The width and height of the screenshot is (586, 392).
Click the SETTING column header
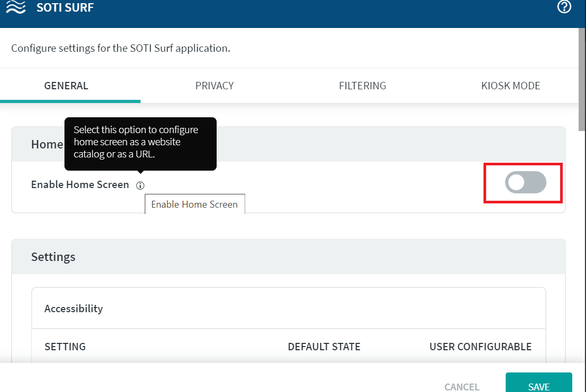[65, 347]
